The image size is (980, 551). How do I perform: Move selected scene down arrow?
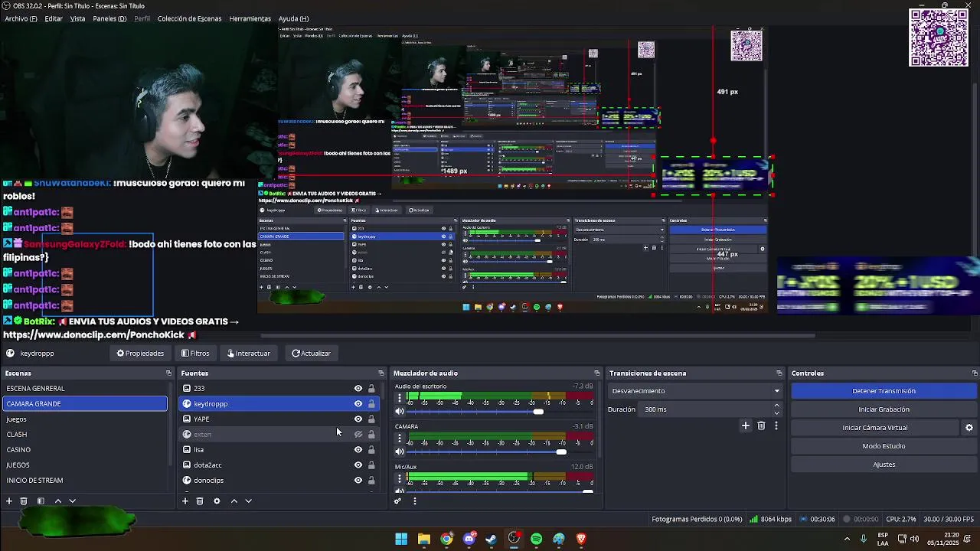click(x=72, y=500)
